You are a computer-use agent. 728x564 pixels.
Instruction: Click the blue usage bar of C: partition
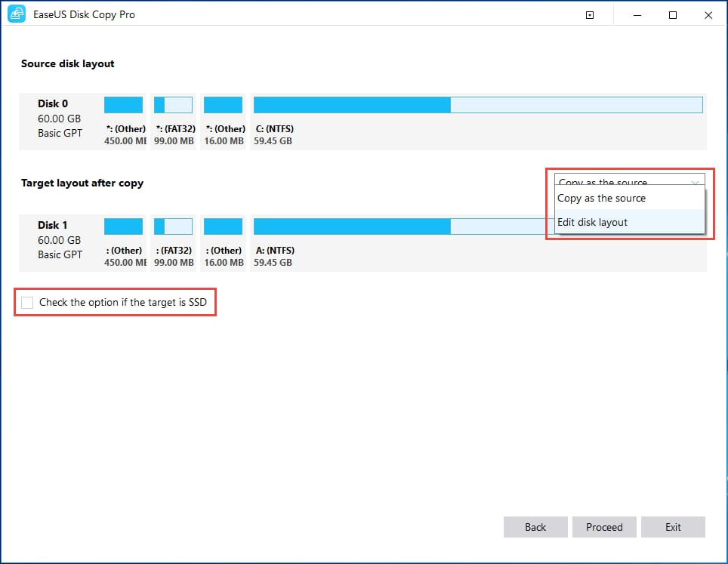point(351,104)
